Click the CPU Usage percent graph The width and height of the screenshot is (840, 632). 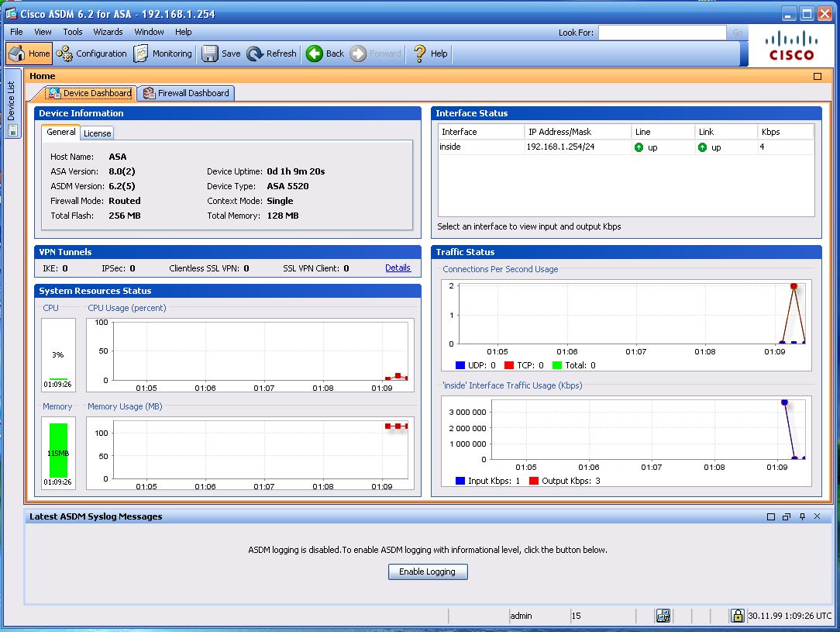click(x=250, y=355)
